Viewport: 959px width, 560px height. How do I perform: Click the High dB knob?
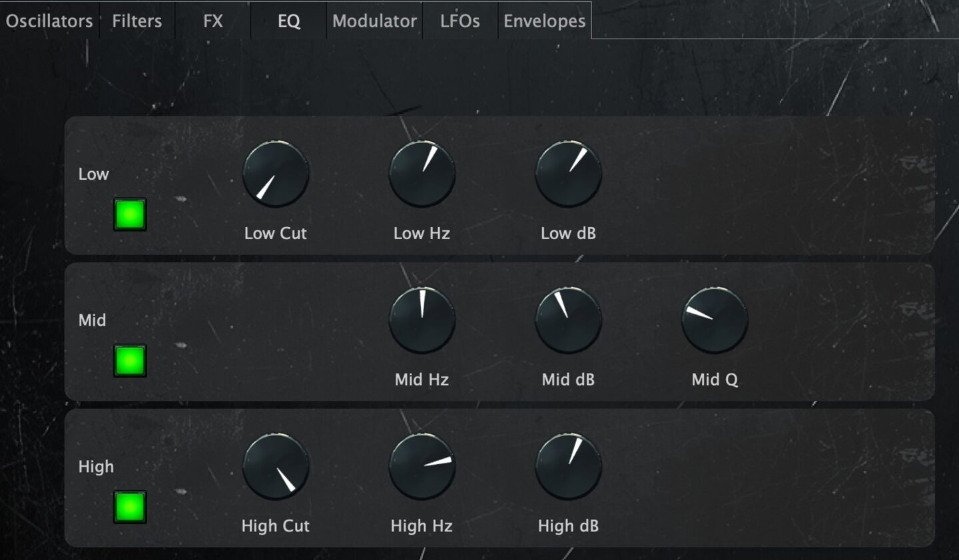[569, 466]
